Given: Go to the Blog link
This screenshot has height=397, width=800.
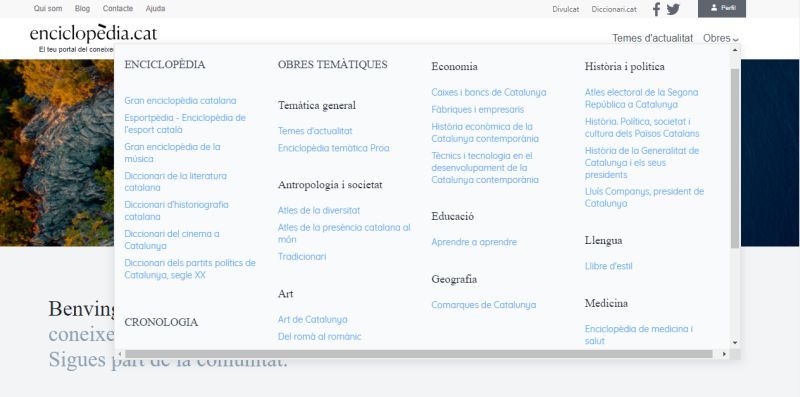Looking at the screenshot, I should coord(82,9).
